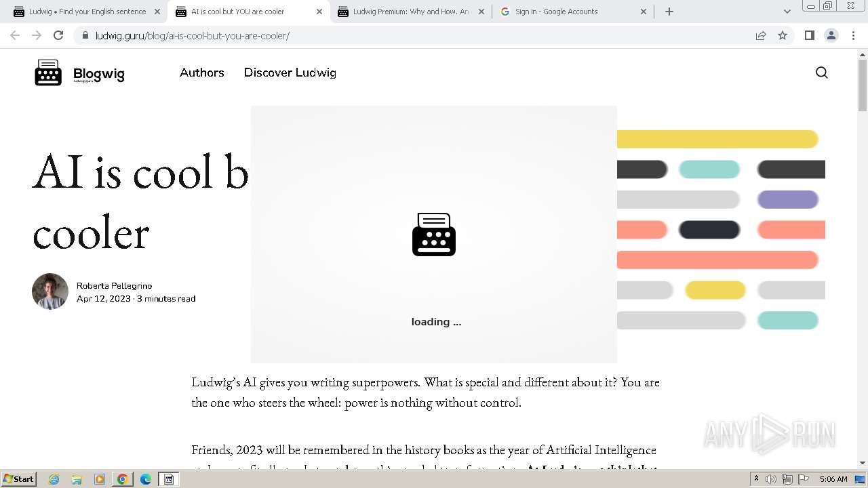This screenshot has height=488, width=868.
Task: Select the AI is cool article heading
Action: 141,202
